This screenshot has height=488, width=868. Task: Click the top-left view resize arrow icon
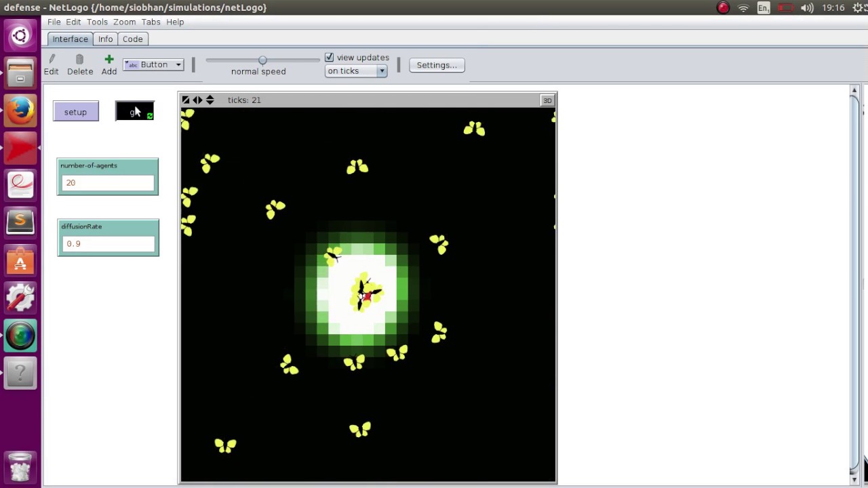186,100
